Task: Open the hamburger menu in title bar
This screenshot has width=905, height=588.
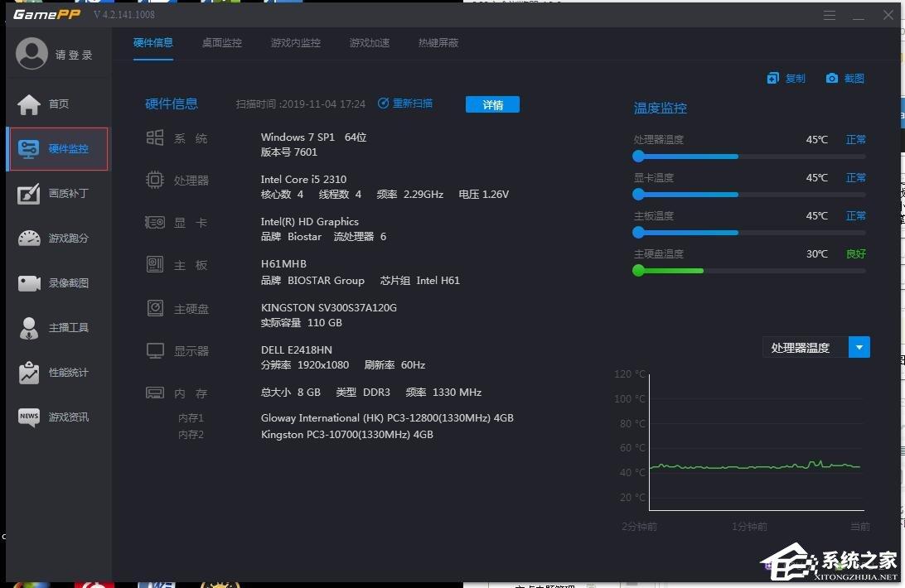Action: pos(830,15)
